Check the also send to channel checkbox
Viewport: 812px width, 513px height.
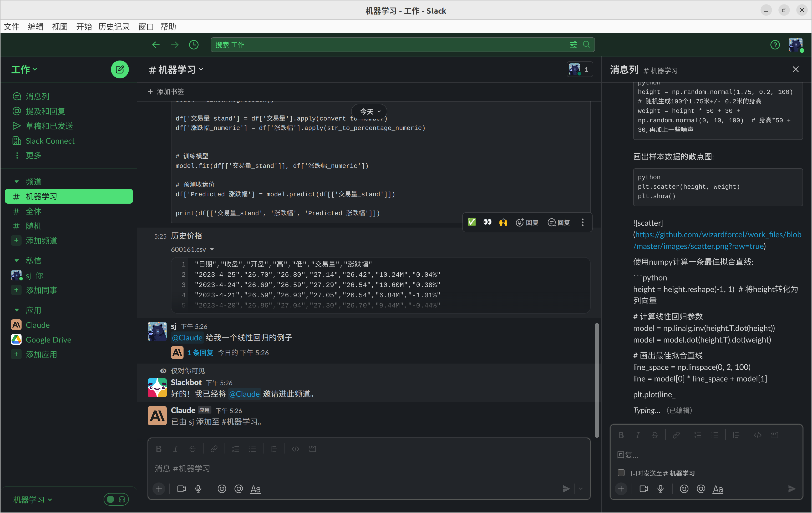[621, 472]
